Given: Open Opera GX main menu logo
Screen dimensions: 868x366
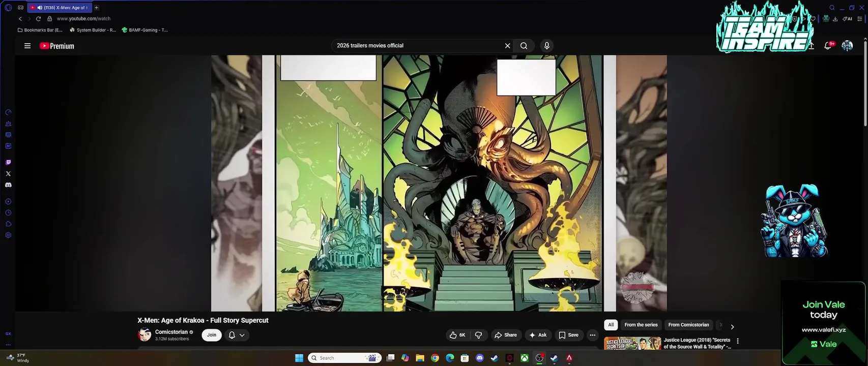Looking at the screenshot, I should coord(8,8).
